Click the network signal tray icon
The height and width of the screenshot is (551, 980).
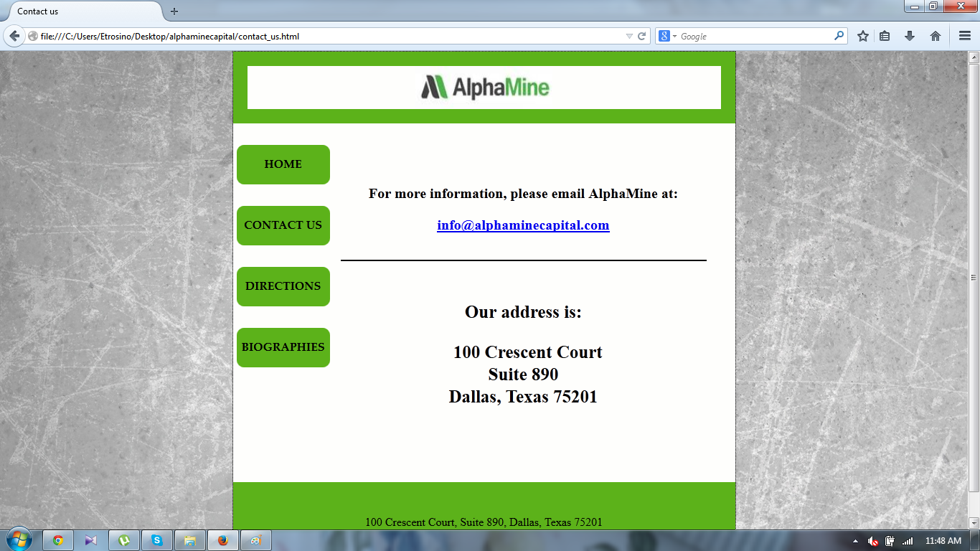point(908,541)
